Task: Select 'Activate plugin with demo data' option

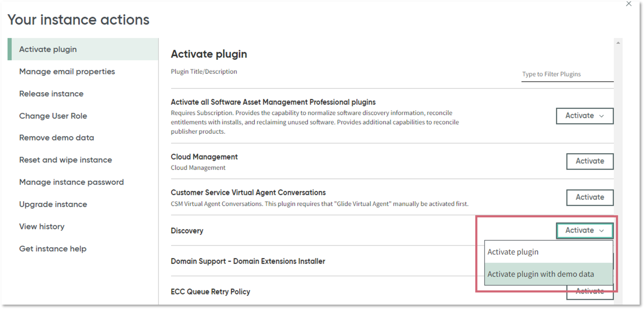Action: [x=541, y=274]
